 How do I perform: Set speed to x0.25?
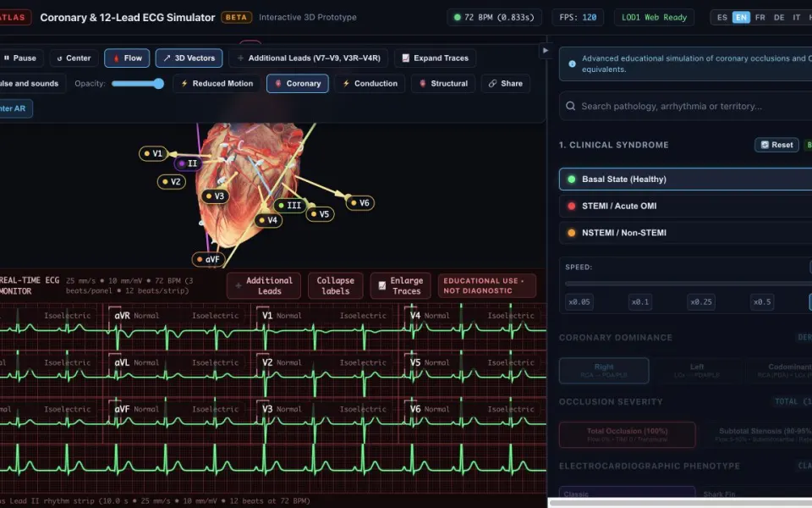coord(701,301)
